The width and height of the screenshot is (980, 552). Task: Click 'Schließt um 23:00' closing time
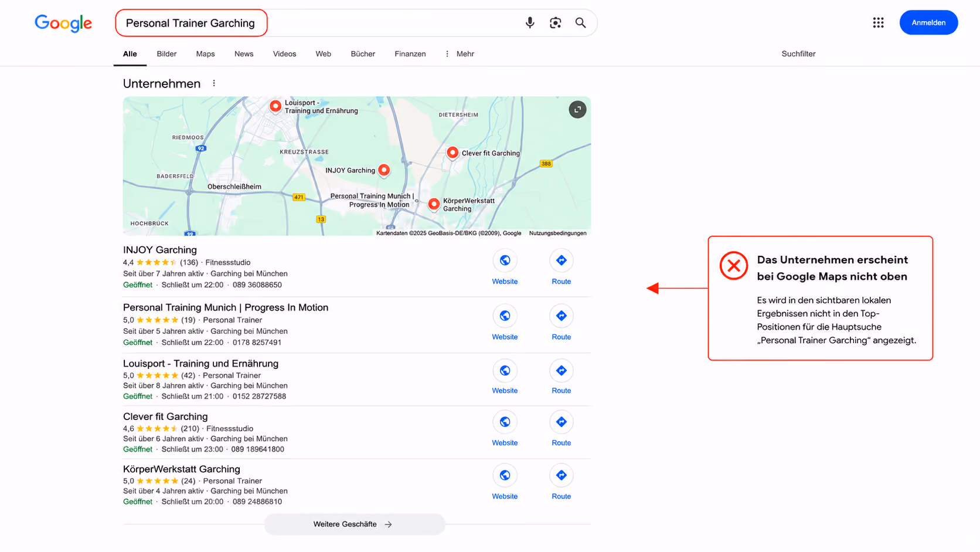click(192, 449)
